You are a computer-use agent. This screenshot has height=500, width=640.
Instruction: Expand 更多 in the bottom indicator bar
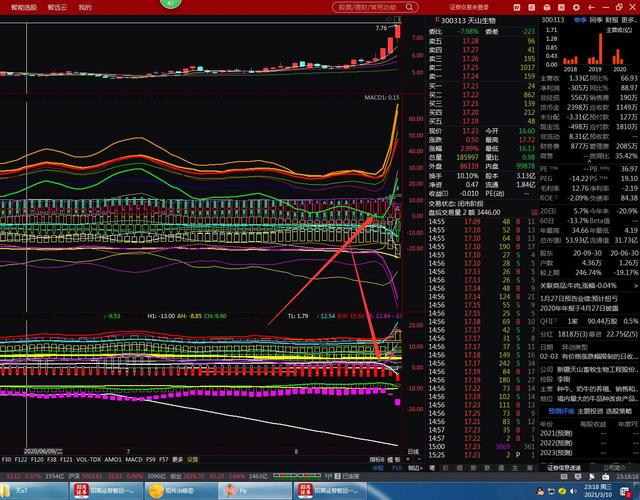coord(177,459)
